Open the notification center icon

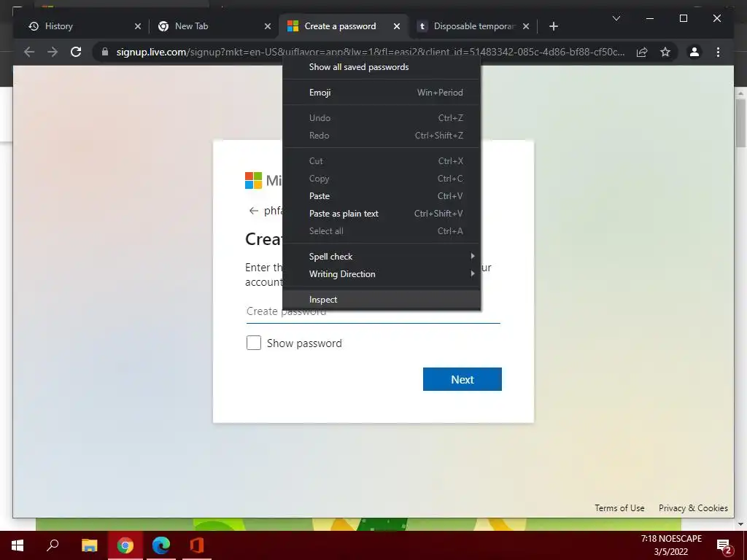(724, 545)
